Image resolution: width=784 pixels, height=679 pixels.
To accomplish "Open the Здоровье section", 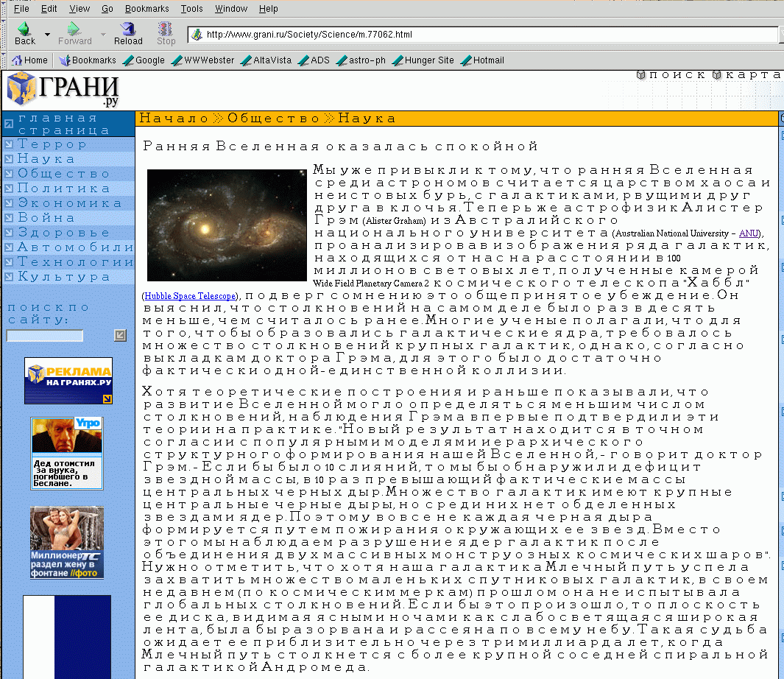I will pyautogui.click(x=63, y=232).
